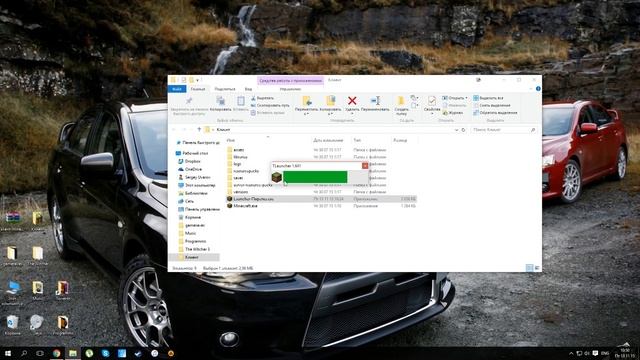Open Libraries (Библиотеки) in sidebar

pos(193,193)
